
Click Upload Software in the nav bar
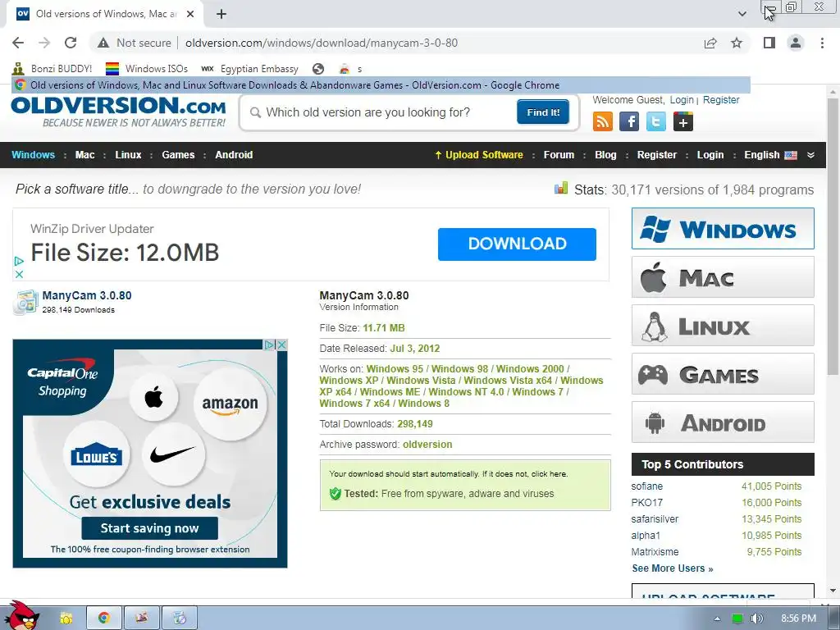point(479,155)
